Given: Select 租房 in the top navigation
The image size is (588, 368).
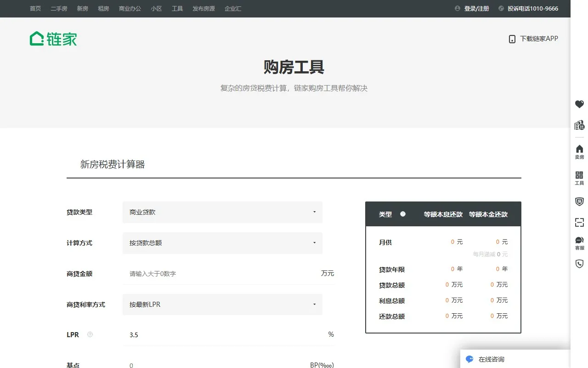Looking at the screenshot, I should coord(103,8).
